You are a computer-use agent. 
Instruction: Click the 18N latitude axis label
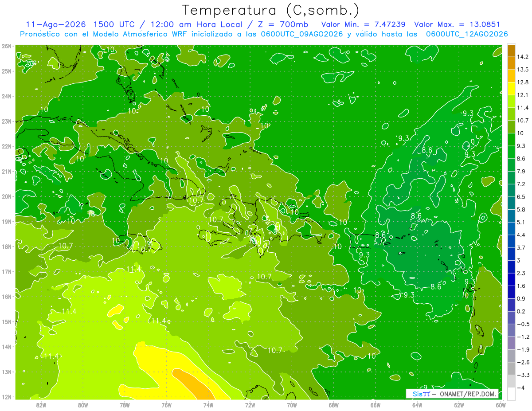click(6, 247)
